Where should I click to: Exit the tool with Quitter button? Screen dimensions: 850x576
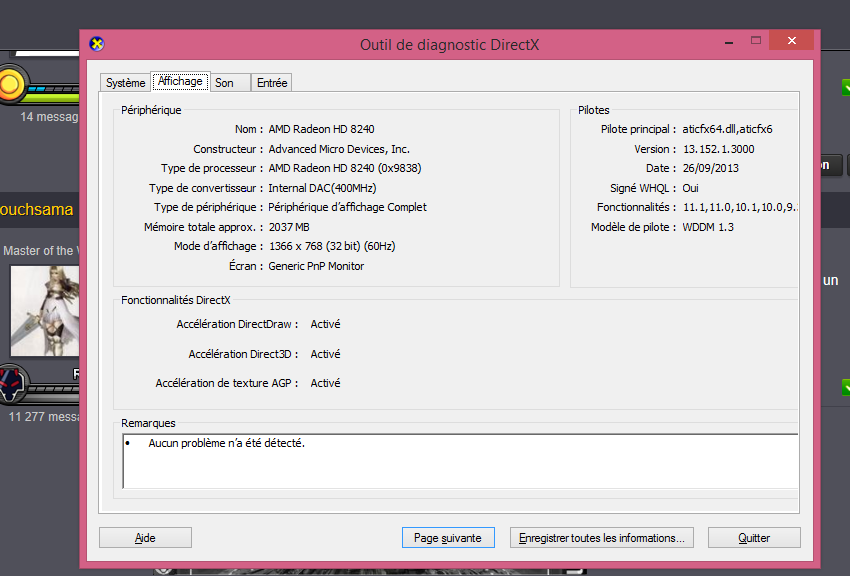(754, 538)
